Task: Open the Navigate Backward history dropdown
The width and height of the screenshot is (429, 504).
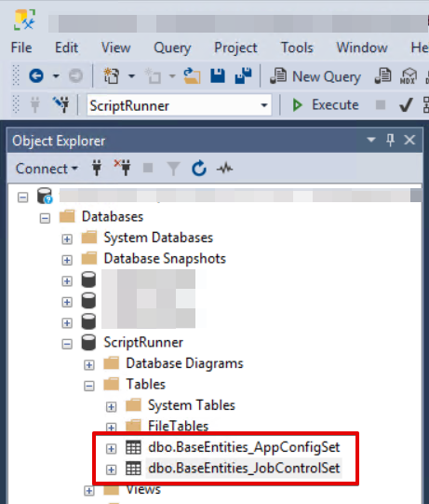Action: [56, 76]
